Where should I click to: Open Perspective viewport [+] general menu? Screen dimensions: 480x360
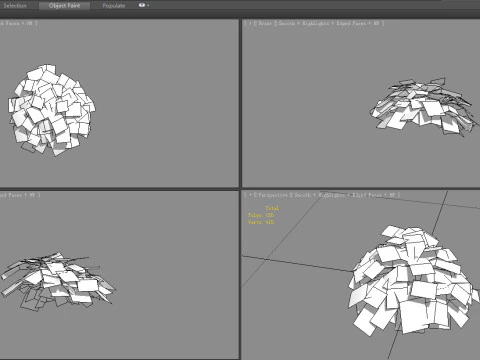click(250, 195)
